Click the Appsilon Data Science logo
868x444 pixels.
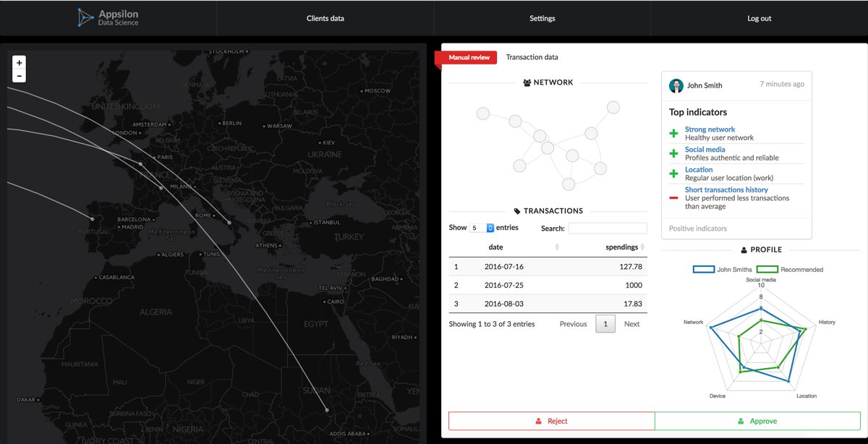[108, 18]
